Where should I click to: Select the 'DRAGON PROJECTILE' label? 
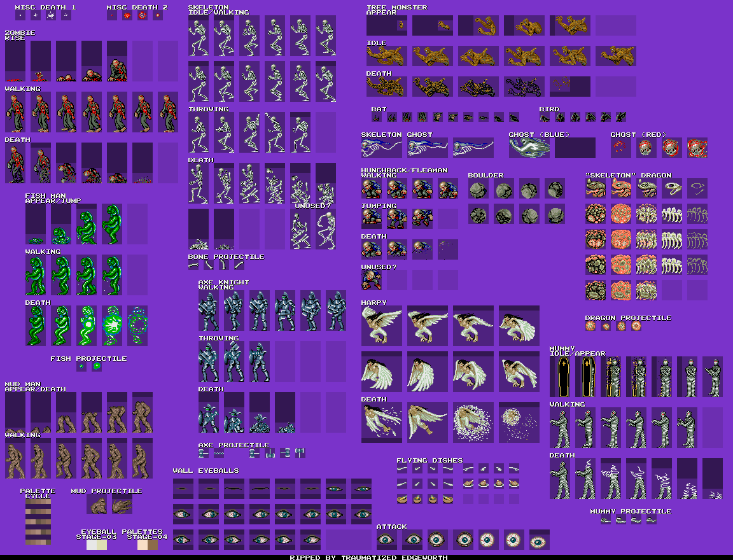pyautogui.click(x=629, y=318)
